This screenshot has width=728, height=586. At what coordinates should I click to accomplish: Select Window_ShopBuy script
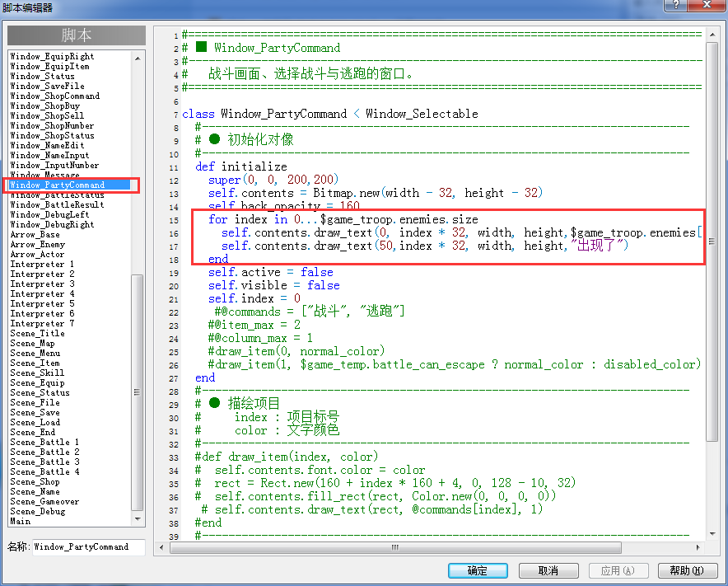(x=45, y=106)
